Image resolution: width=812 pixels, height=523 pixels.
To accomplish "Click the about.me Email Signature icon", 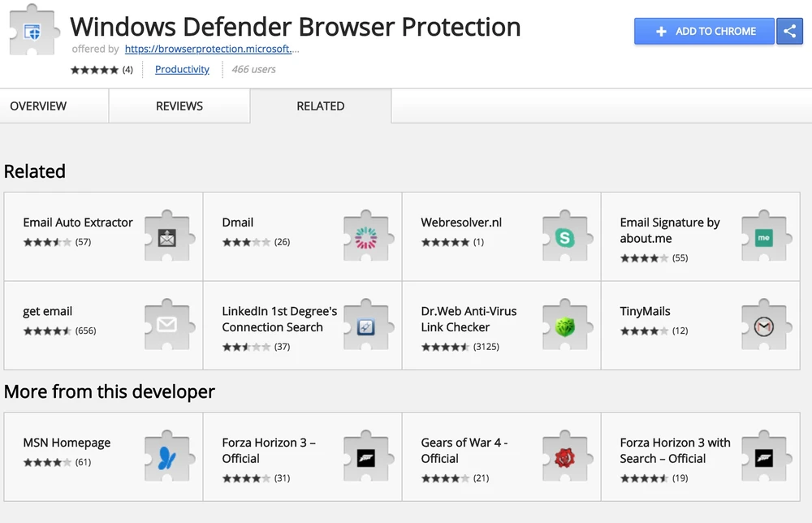I will coord(763,238).
